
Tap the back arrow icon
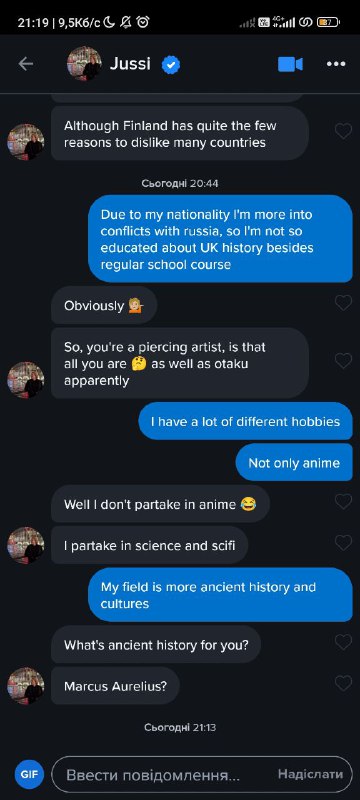tap(25, 64)
